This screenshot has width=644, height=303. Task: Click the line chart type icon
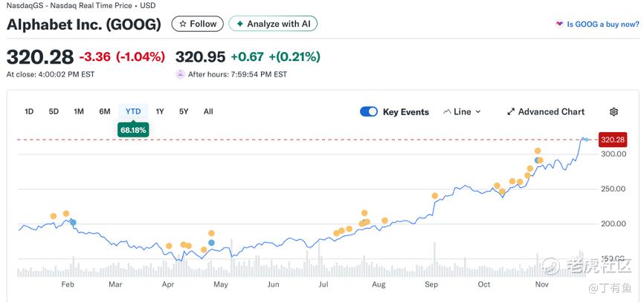click(447, 112)
